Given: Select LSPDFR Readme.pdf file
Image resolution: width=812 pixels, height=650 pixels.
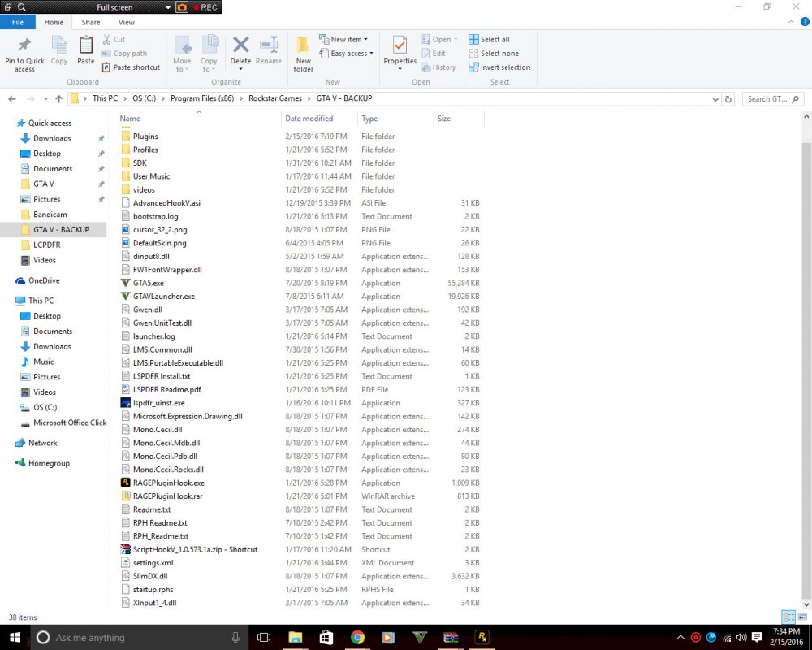Looking at the screenshot, I should click(166, 390).
